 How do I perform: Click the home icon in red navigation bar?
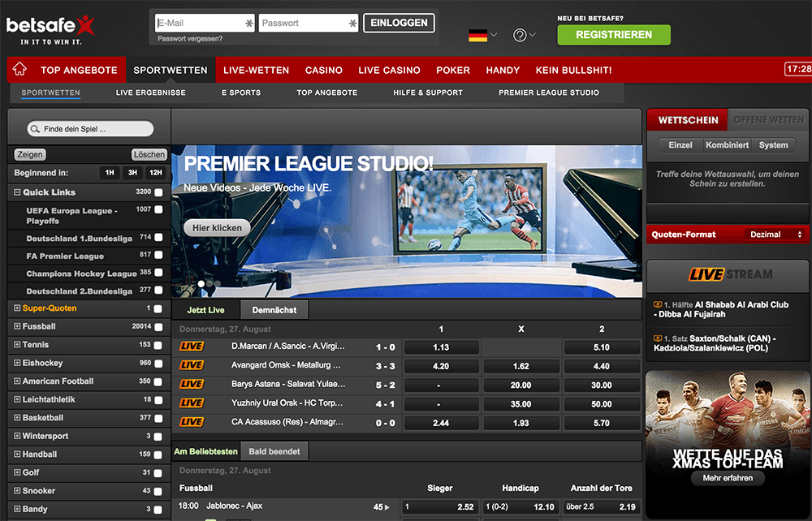point(19,69)
